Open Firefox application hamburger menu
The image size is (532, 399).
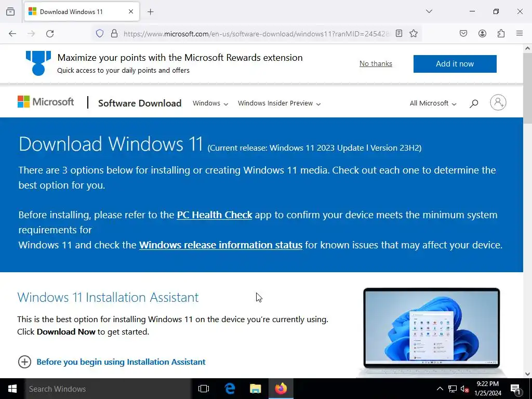click(520, 33)
